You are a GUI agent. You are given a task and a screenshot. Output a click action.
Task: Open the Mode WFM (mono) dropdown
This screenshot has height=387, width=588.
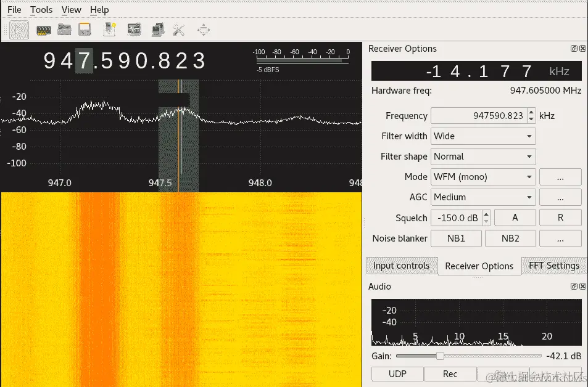pyautogui.click(x=483, y=177)
